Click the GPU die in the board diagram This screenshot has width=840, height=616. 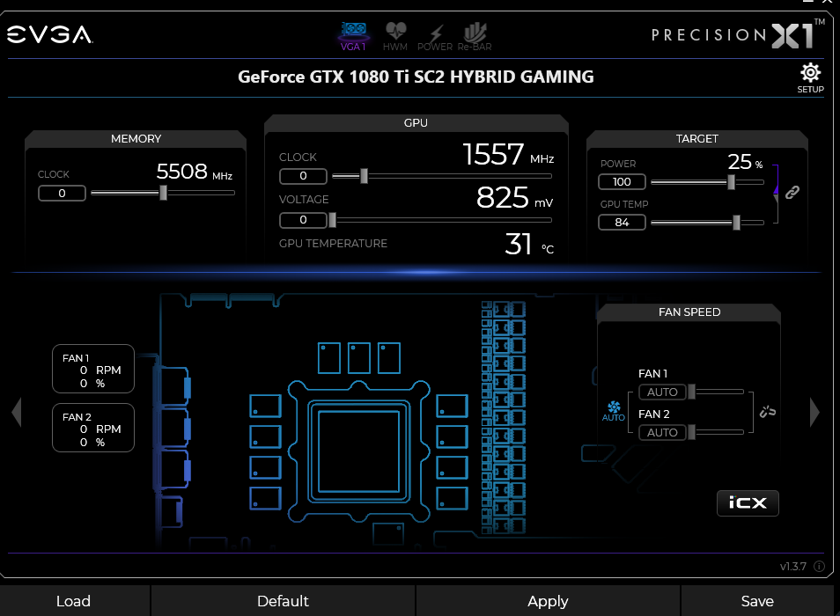[x=358, y=451]
